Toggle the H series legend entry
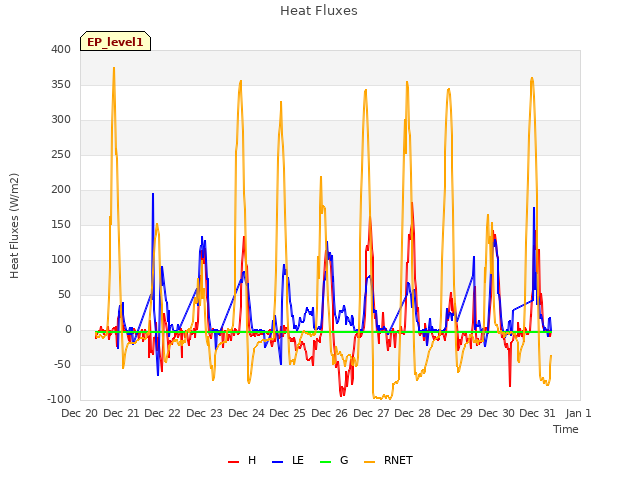This screenshot has width=640, height=480. click(242, 460)
